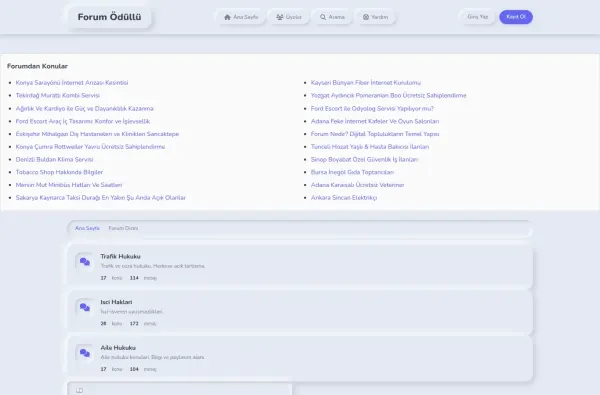Open Adana Feke İnternet Kafeler topic
The height and width of the screenshot is (395, 600).
[x=375, y=121]
